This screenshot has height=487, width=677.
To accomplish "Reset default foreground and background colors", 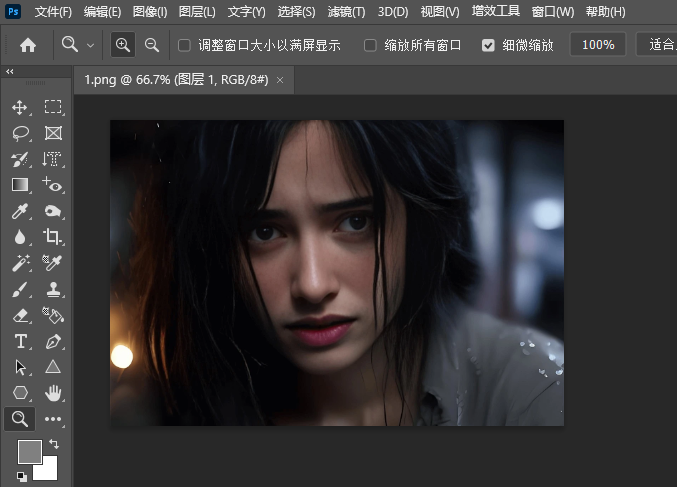I will 22,477.
